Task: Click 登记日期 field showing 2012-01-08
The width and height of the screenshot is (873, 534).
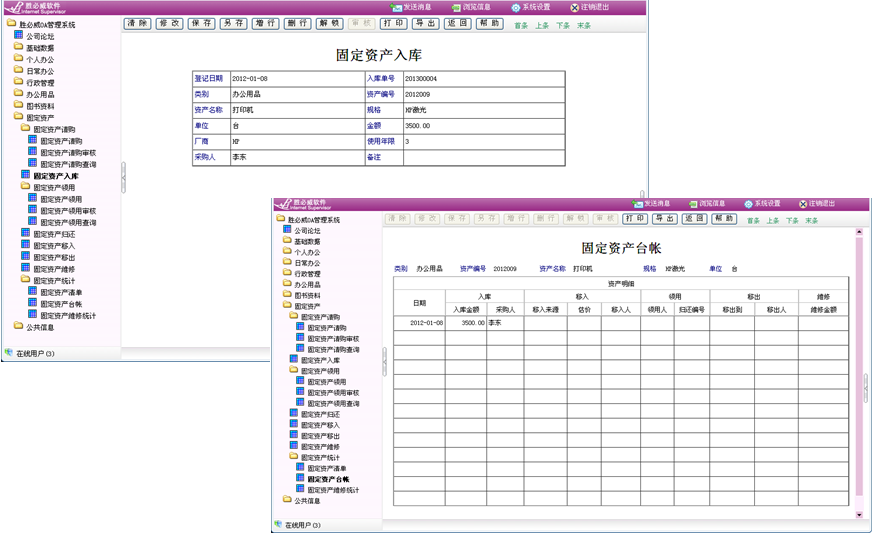Action: [x=296, y=79]
